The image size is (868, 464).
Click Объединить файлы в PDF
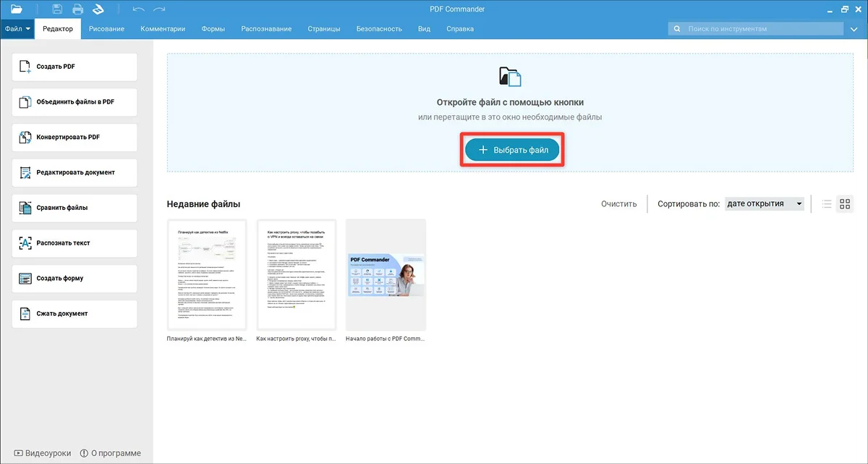(x=75, y=102)
